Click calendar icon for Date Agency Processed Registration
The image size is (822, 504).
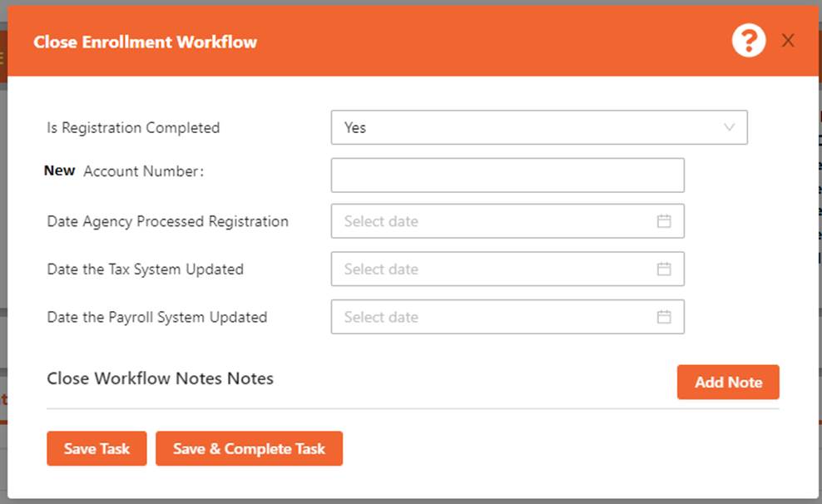664,221
